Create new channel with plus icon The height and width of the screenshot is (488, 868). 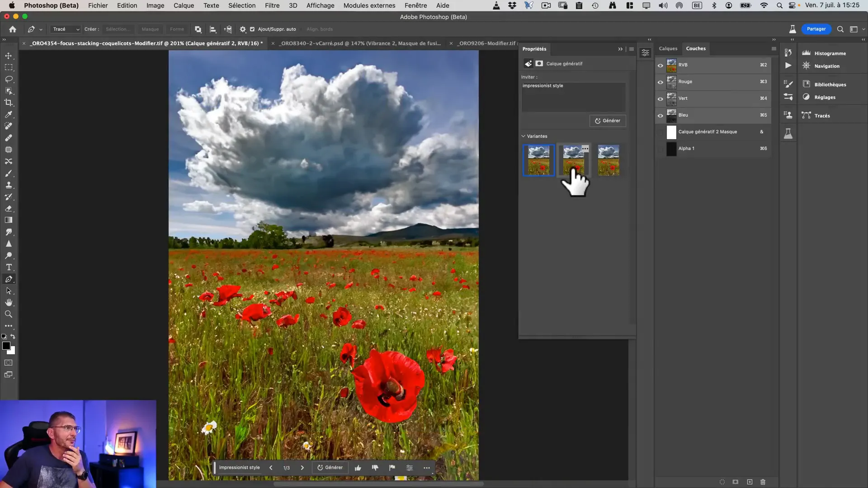(750, 482)
